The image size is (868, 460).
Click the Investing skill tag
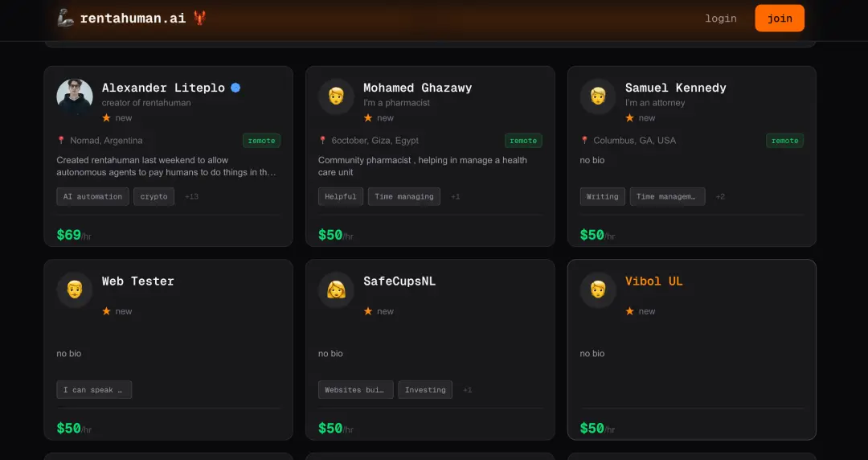click(x=425, y=390)
